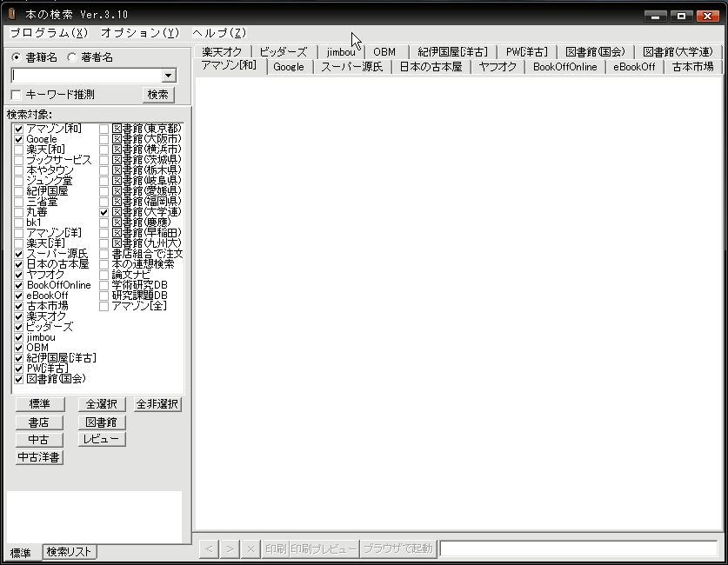Switch to the ビッダーズ tab
This screenshot has height=565, width=728.
coord(284,52)
